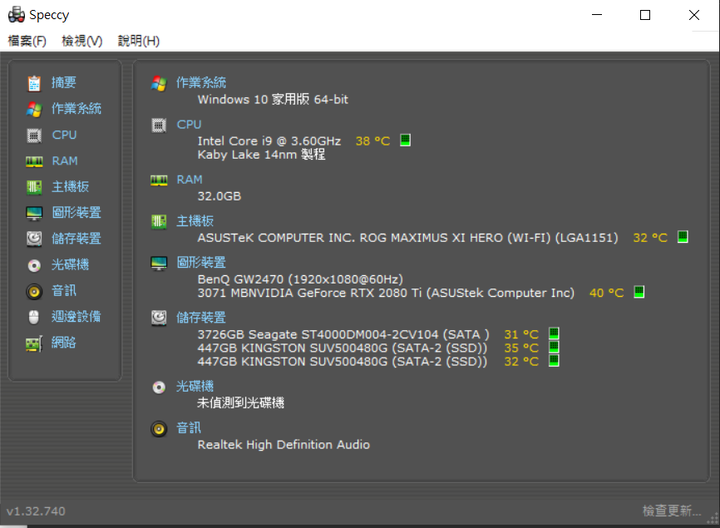Viewport: 720px width, 528px height.
Task: Click motherboard icon beside 主機板 summary heading
Action: [x=159, y=222]
